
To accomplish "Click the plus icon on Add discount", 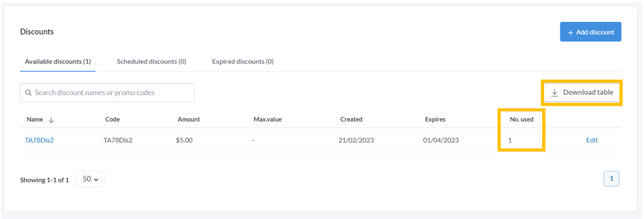I will (x=570, y=32).
